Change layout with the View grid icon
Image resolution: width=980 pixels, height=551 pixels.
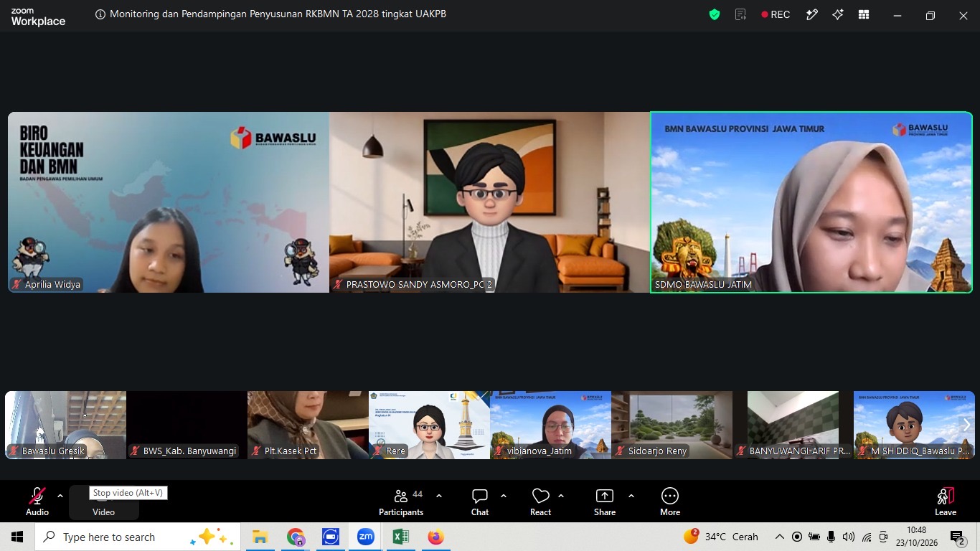[x=864, y=14]
